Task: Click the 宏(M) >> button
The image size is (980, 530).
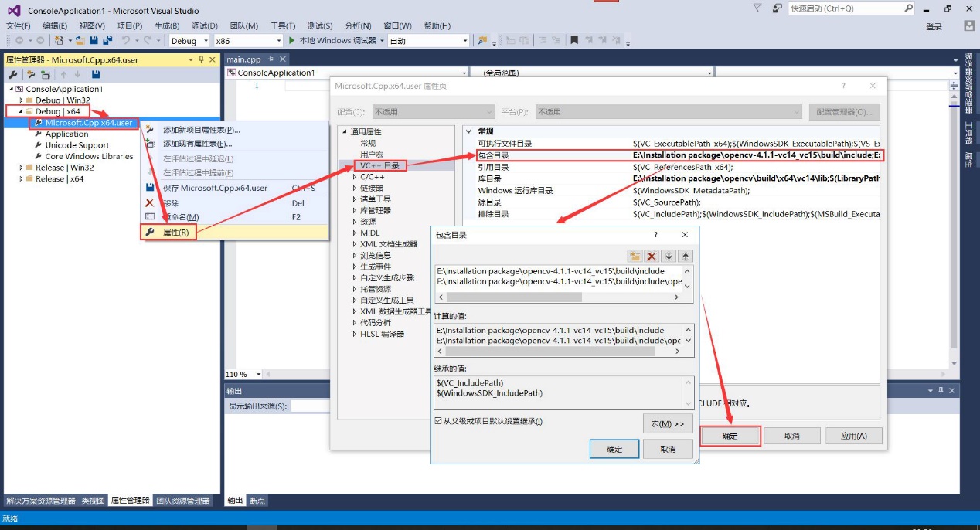Action: (668, 423)
